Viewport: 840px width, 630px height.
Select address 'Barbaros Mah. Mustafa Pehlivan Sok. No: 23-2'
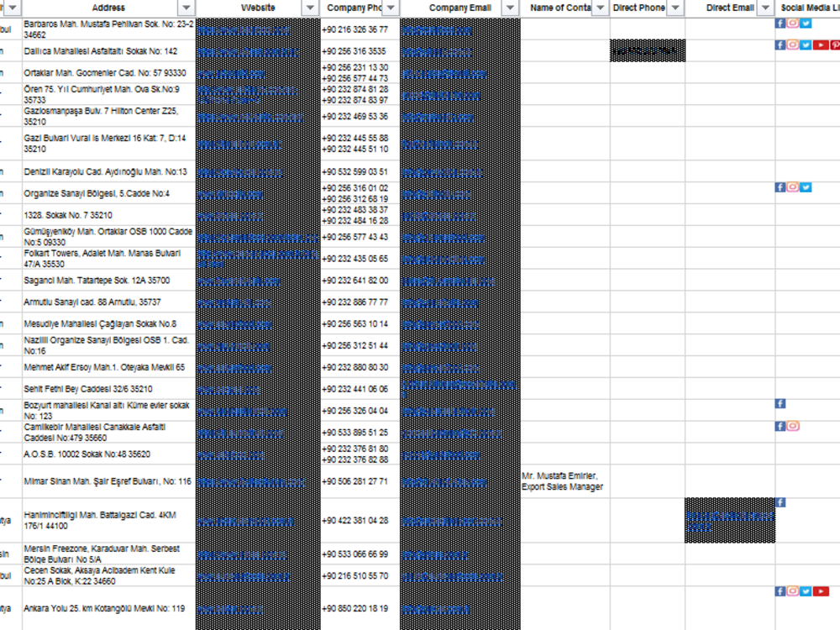pos(108,24)
